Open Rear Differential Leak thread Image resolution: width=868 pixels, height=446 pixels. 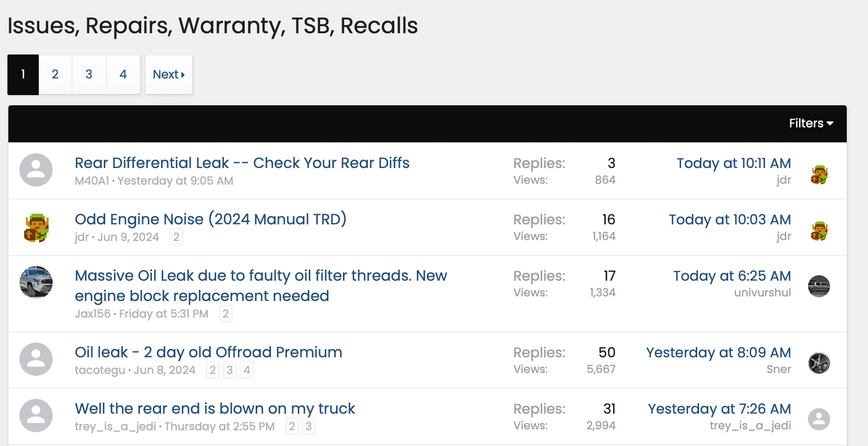pos(242,163)
